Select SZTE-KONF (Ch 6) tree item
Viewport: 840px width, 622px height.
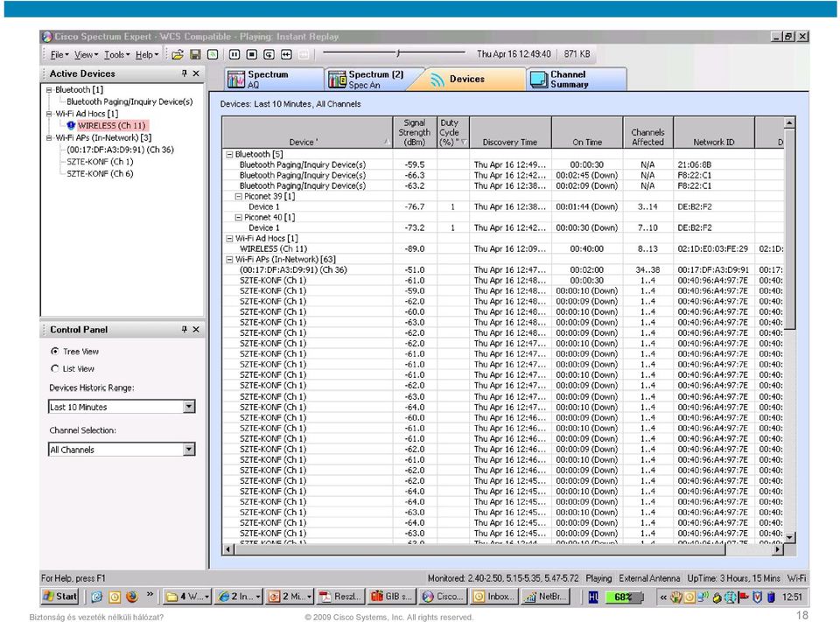[x=100, y=173]
